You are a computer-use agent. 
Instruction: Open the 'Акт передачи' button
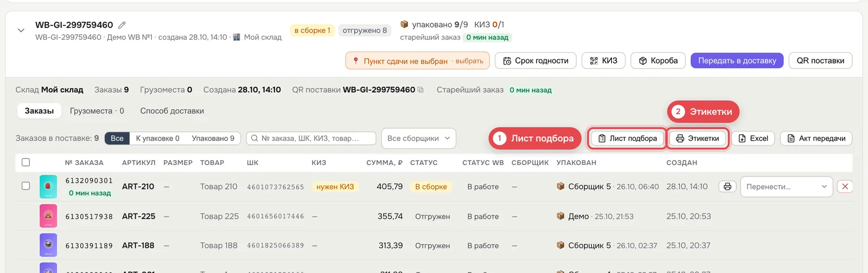(816, 138)
